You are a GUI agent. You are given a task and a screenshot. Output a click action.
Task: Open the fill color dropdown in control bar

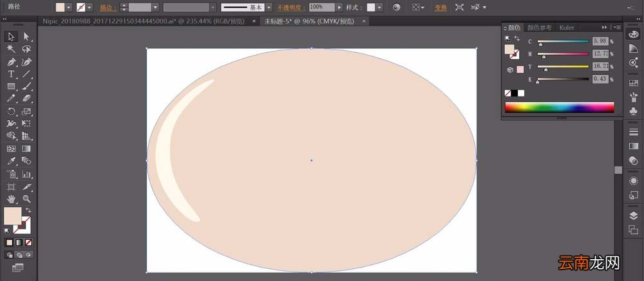point(69,7)
